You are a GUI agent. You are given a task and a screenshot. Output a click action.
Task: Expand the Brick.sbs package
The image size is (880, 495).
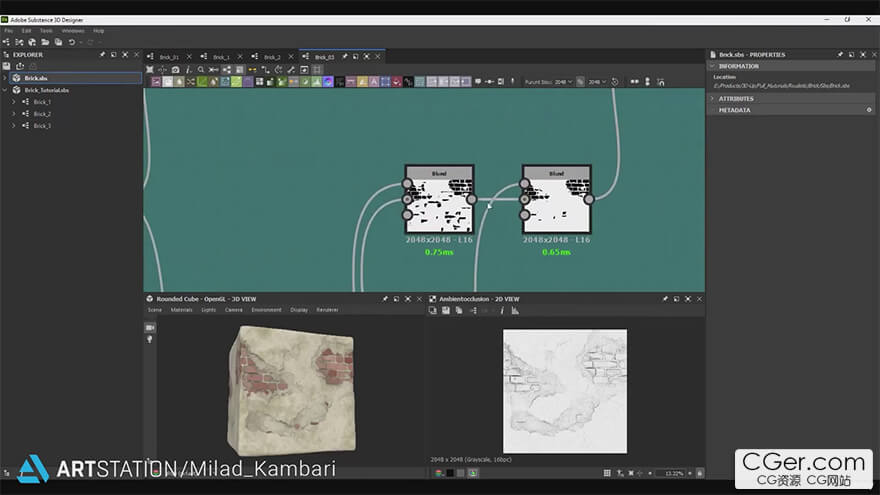(x=5, y=78)
